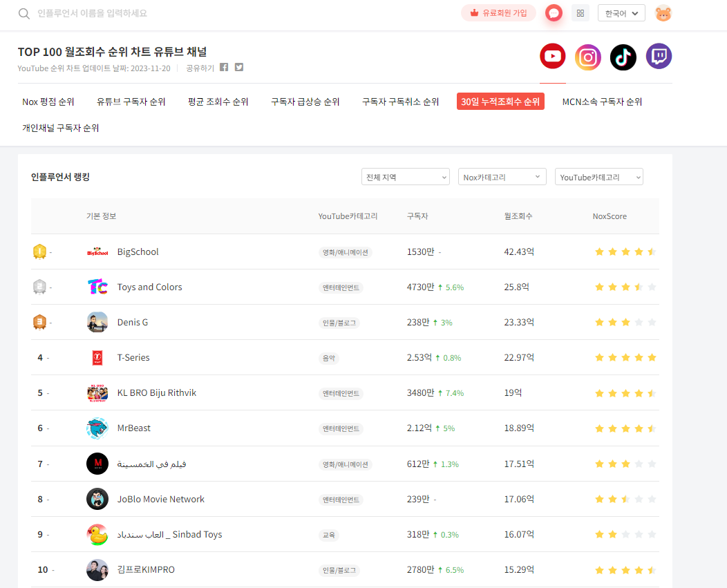
Task: Open Denis G channel avatar
Action: [97, 322]
